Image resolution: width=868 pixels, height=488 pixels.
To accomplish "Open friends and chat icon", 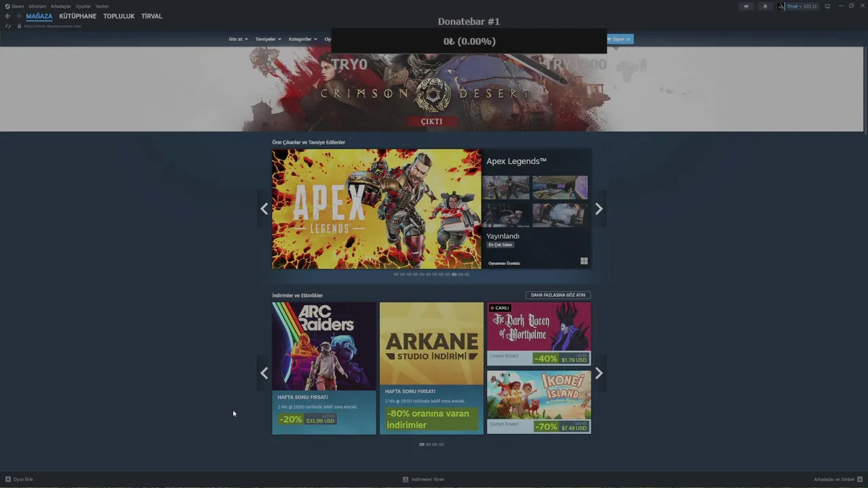I will tap(860, 479).
